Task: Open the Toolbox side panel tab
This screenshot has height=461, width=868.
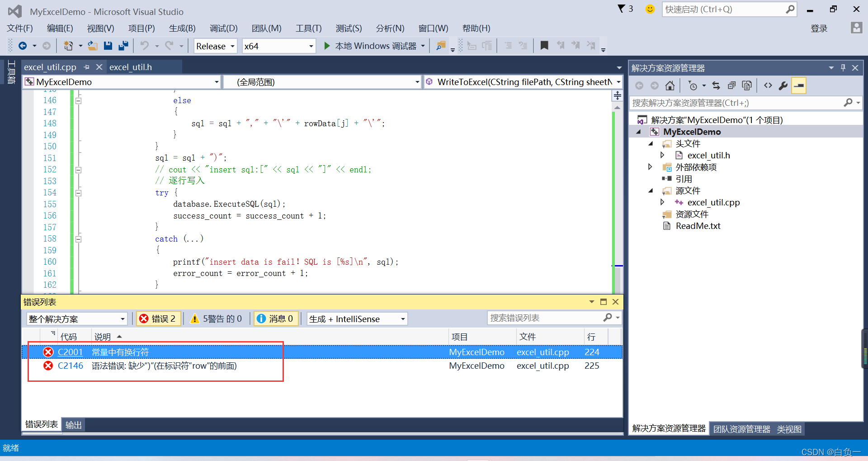Action: point(11,72)
